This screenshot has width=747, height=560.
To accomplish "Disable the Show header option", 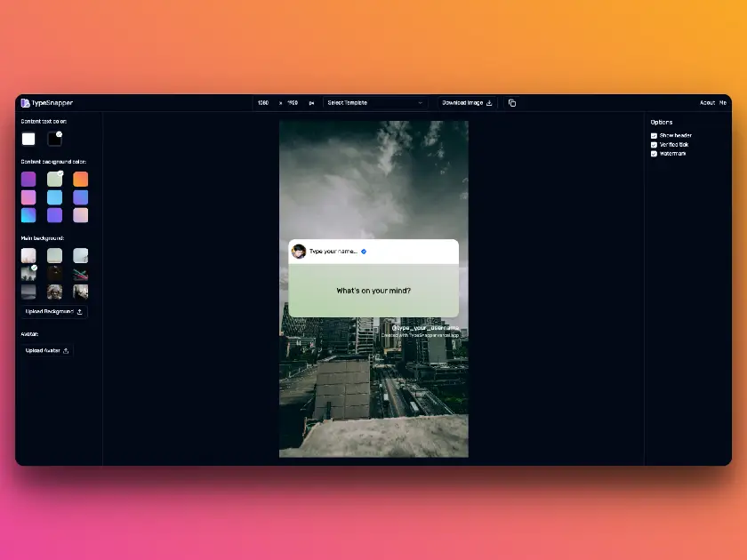I will point(655,135).
